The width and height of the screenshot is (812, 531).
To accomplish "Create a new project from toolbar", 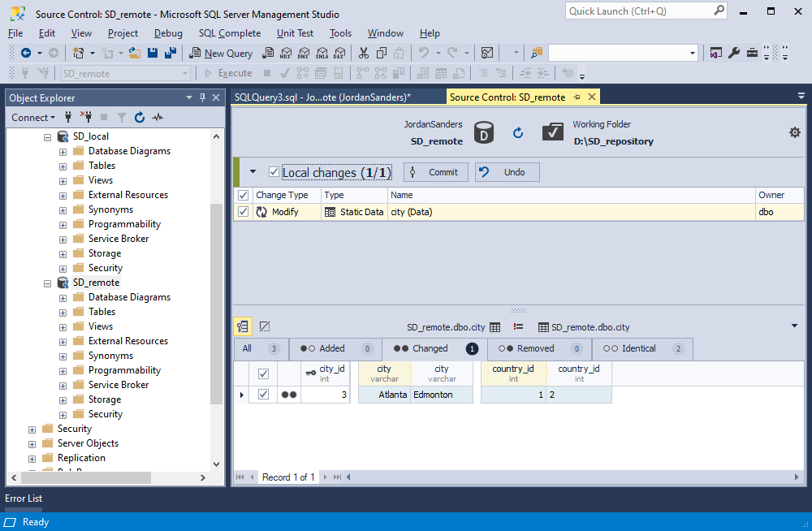I will pos(78,53).
